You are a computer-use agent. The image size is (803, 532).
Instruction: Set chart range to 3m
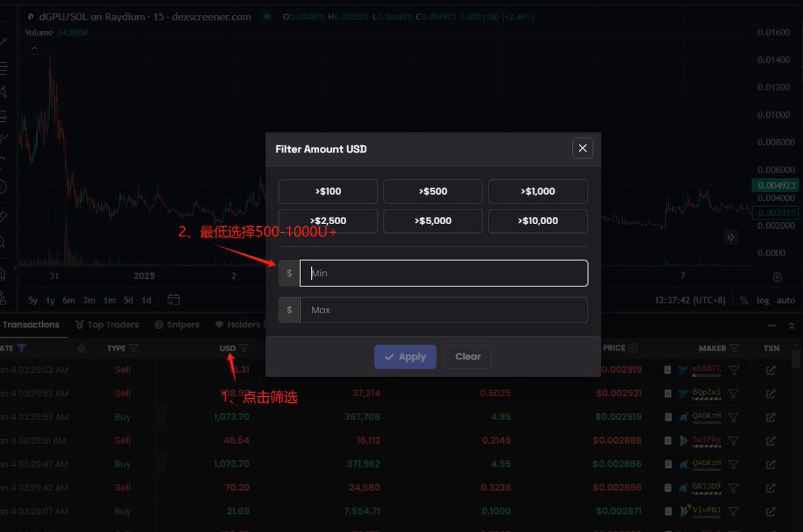pos(89,300)
